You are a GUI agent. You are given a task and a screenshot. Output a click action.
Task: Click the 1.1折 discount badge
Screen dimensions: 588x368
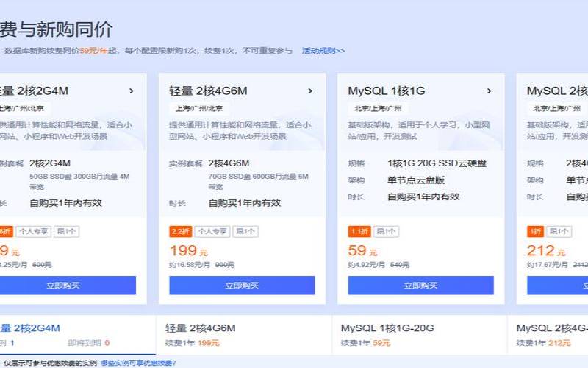[x=359, y=231]
